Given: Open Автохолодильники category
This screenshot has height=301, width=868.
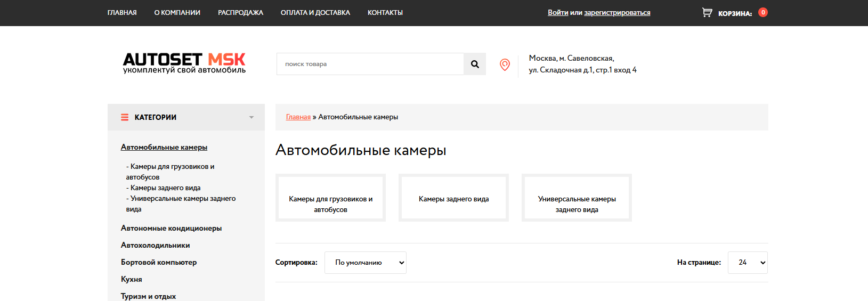Looking at the screenshot, I should (x=155, y=245).
